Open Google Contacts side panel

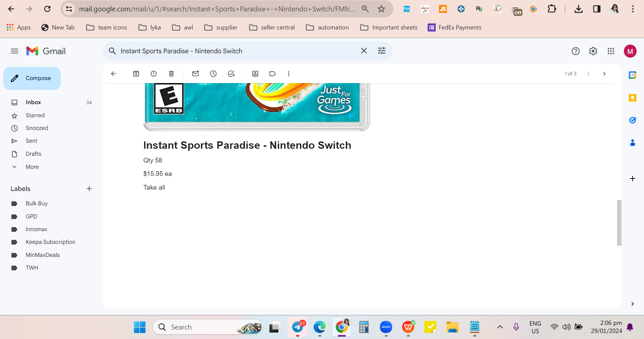point(633,143)
